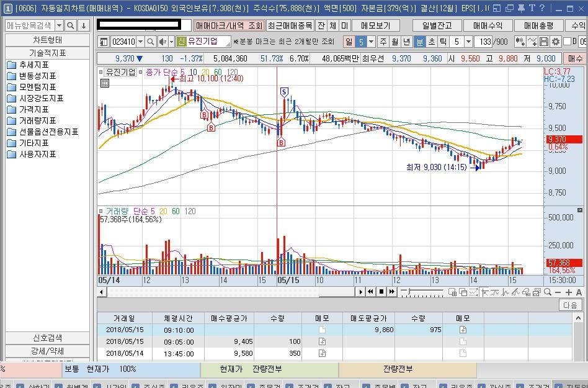Open the speaker options dropdown arrow
Screen dimensions: 588x388
(171, 42)
